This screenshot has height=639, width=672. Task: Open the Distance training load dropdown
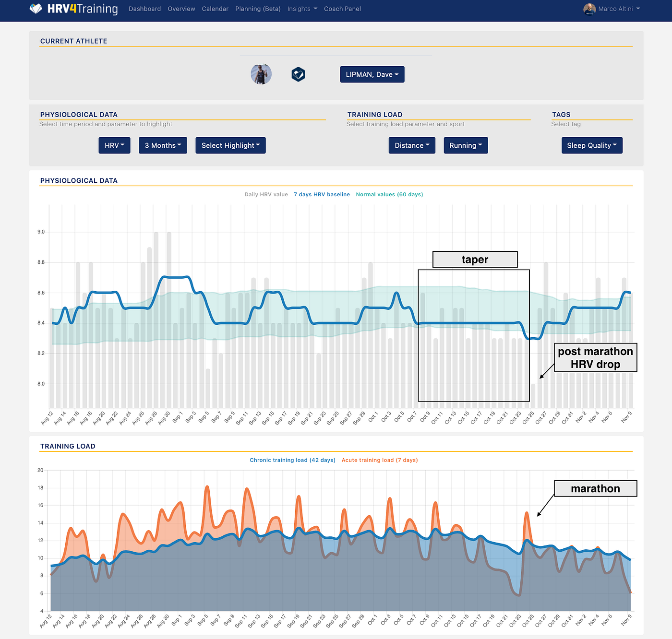(412, 145)
